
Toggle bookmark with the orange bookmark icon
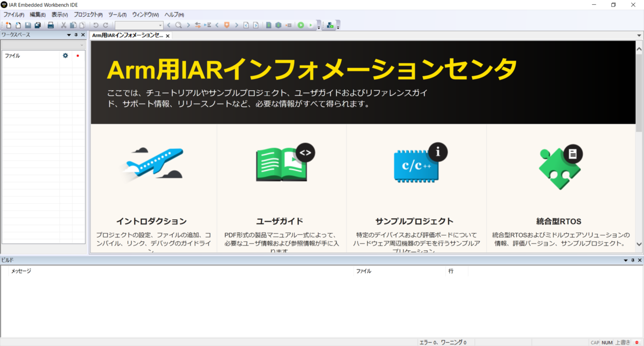[226, 25]
